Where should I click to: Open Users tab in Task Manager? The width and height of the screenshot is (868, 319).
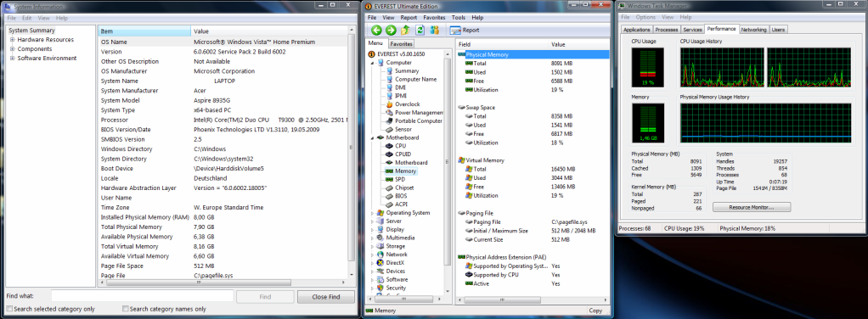tap(778, 30)
